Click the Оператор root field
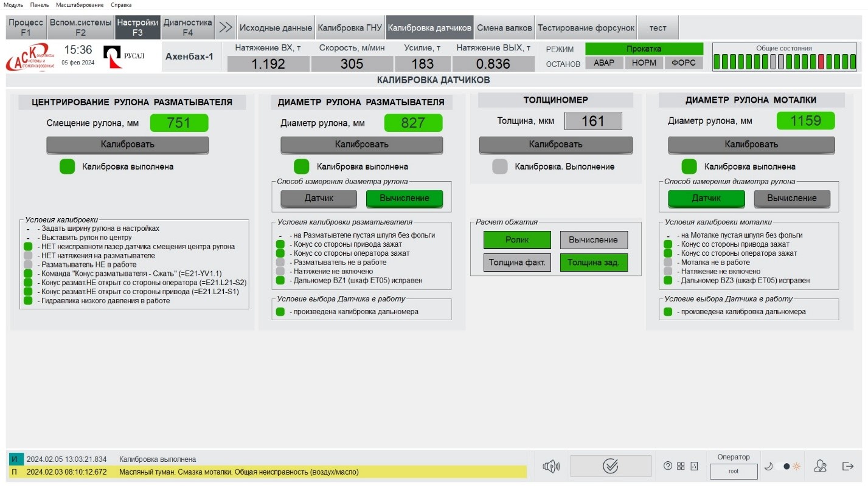868x488 pixels. pyautogui.click(x=734, y=471)
